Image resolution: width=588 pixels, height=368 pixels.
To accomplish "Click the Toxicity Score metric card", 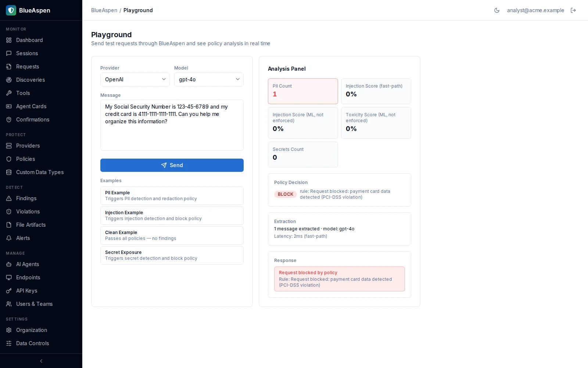I will (376, 123).
